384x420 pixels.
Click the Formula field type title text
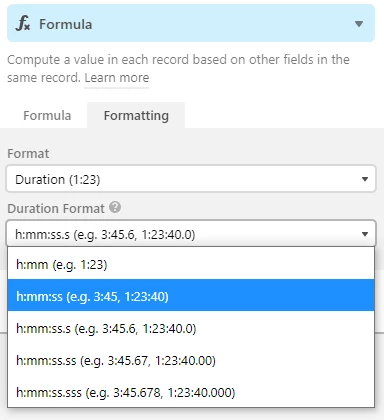[x=65, y=24]
